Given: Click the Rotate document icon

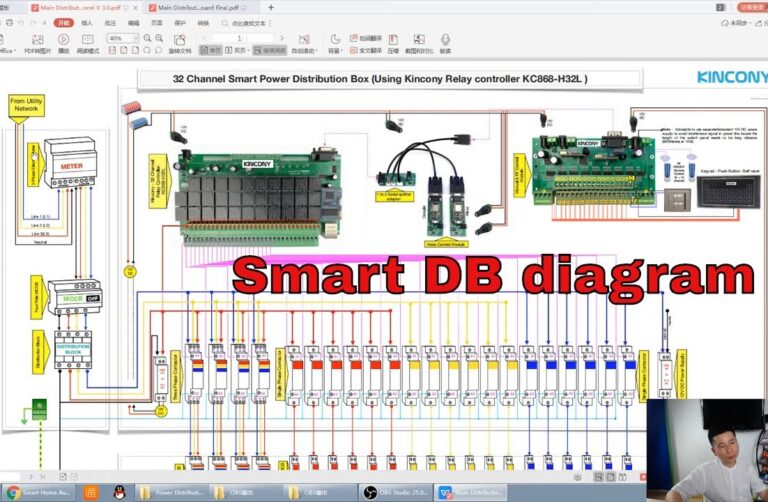Looking at the screenshot, I should point(180,43).
